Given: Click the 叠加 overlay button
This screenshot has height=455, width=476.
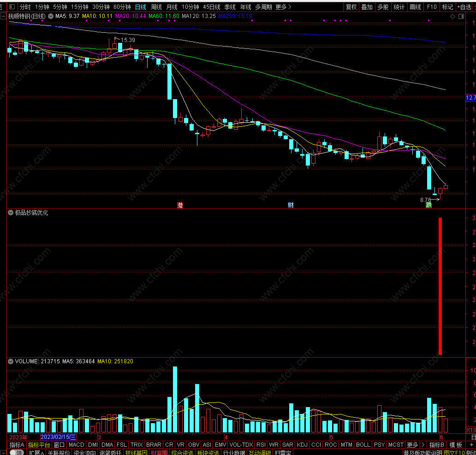Looking at the screenshot, I should [x=367, y=6].
